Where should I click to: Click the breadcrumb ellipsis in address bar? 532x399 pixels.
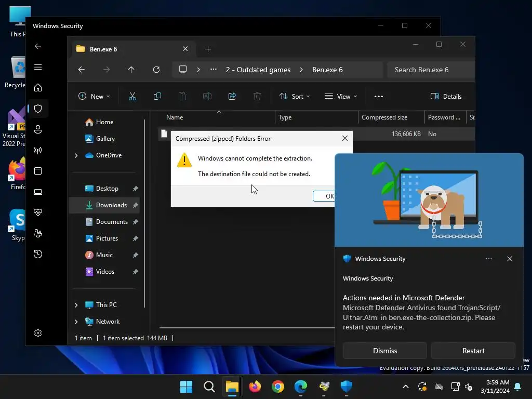coord(214,70)
